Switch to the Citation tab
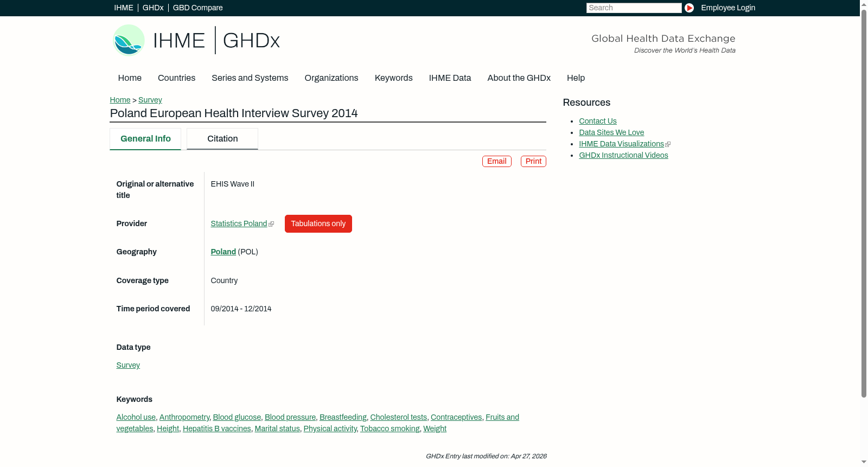This screenshot has height=467, width=868. click(x=222, y=139)
